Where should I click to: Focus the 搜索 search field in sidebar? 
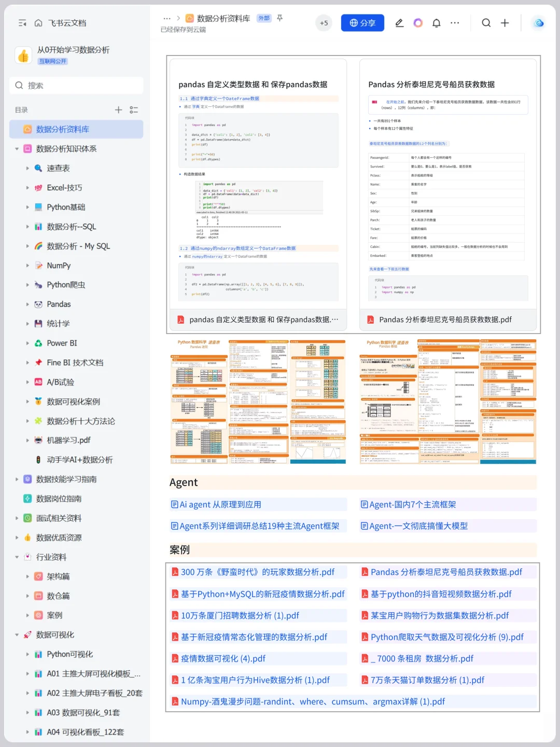[x=76, y=86]
